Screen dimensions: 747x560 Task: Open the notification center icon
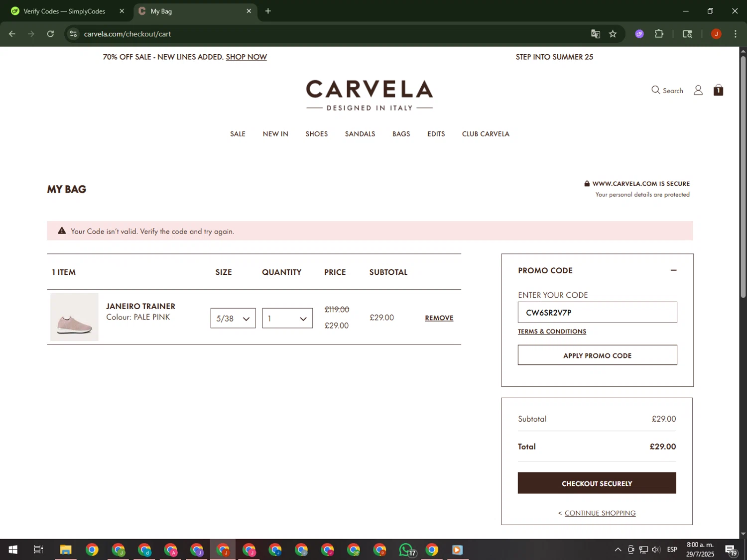pos(731,550)
